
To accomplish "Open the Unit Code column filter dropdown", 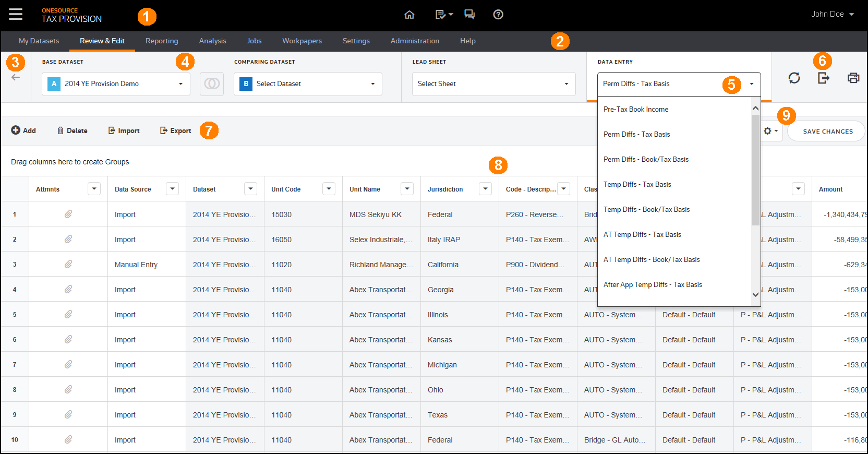I will [329, 189].
